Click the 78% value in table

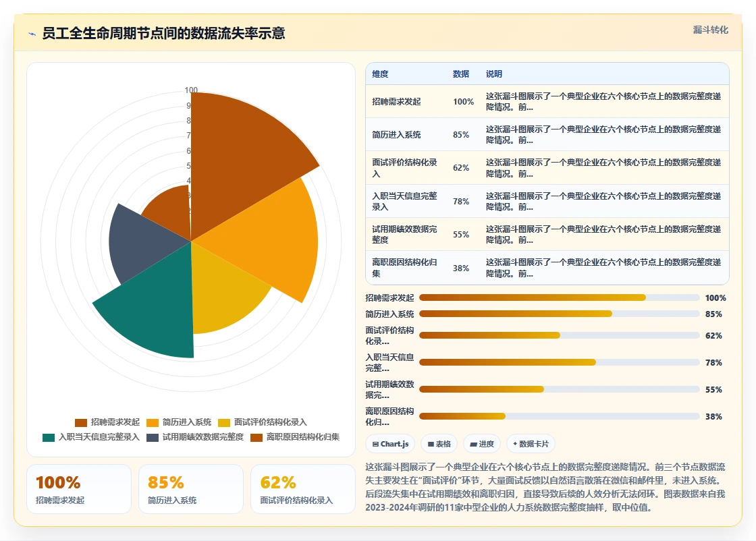(x=461, y=202)
